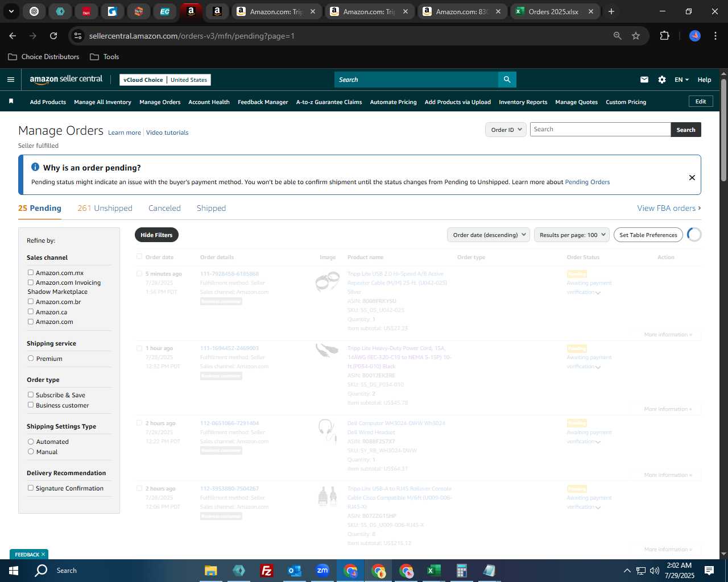Expand Awaiting payment verification for order 111-7928458-6185868
The image size is (728, 582).
coord(598,293)
